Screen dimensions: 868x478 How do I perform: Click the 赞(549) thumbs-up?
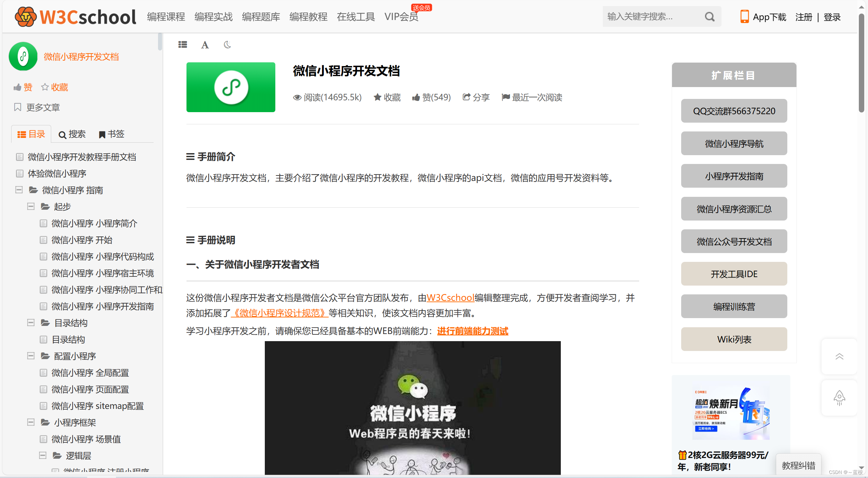point(431,97)
